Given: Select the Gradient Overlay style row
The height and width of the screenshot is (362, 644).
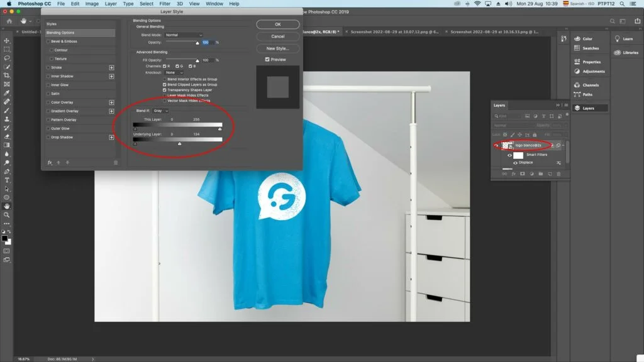Looking at the screenshot, I should tap(80, 111).
